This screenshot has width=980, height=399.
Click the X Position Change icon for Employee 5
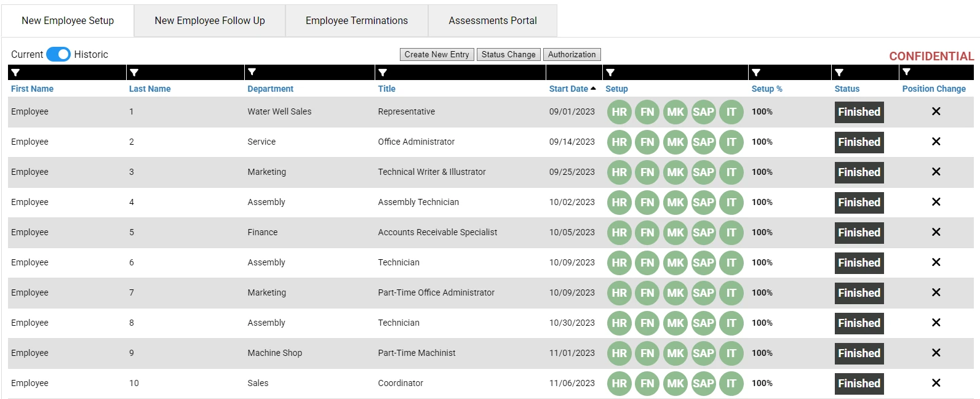pyautogui.click(x=936, y=232)
